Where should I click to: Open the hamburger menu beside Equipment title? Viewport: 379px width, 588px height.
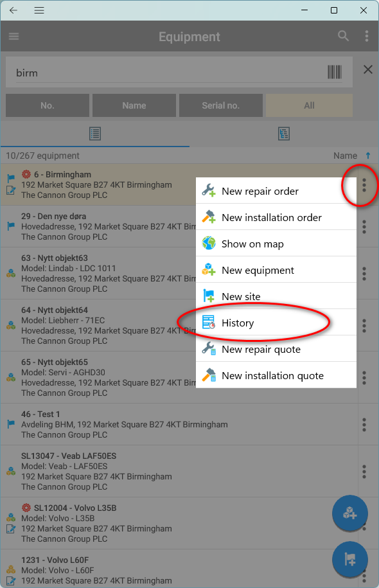(x=14, y=37)
